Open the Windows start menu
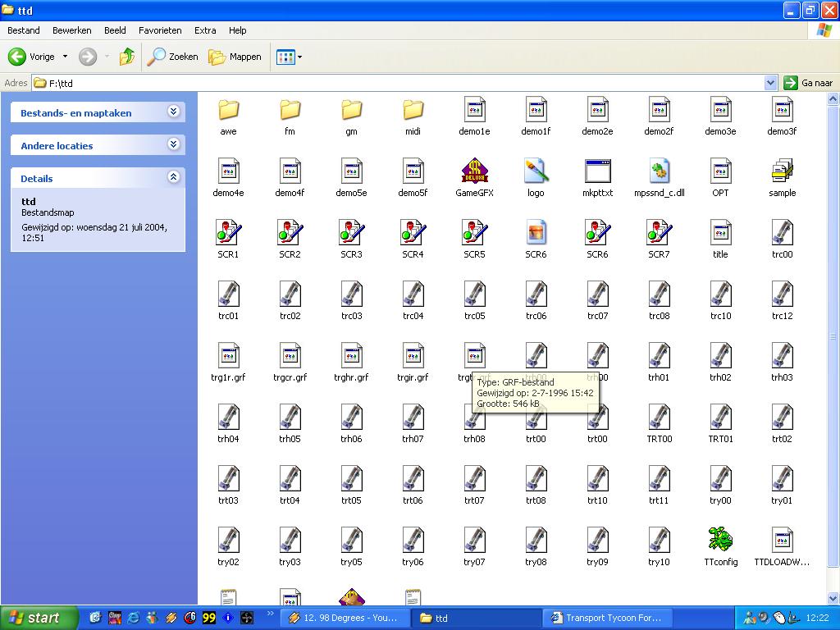Viewport: 840px width, 630px height. click(39, 618)
